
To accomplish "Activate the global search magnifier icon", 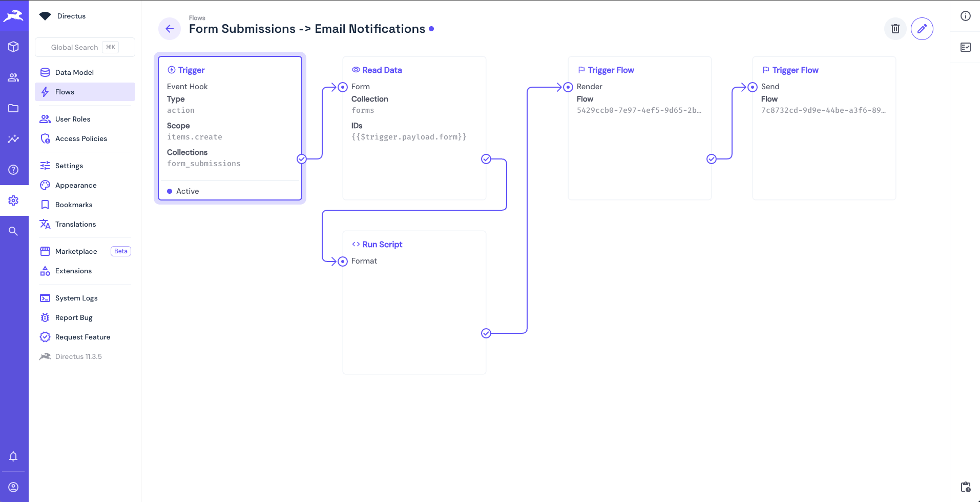I will [14, 231].
